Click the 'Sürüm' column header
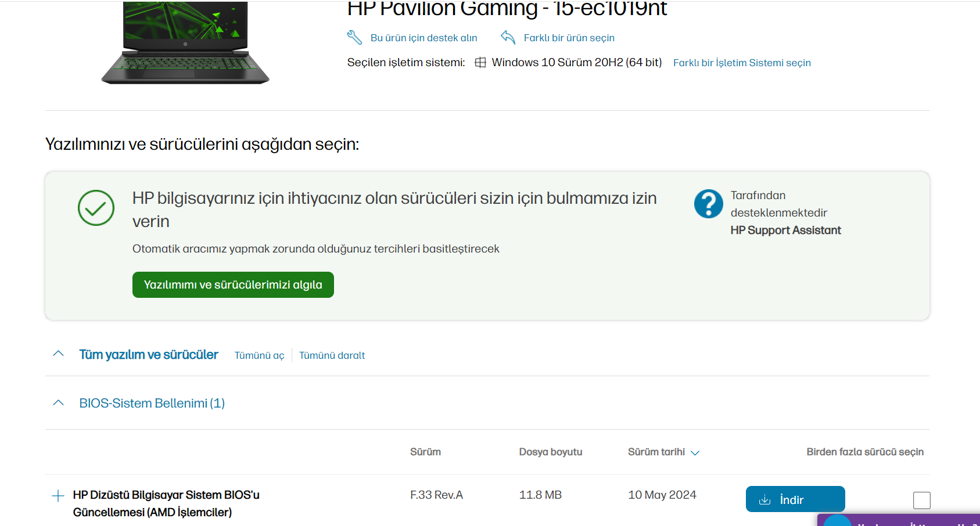This screenshot has height=526, width=980. [425, 452]
